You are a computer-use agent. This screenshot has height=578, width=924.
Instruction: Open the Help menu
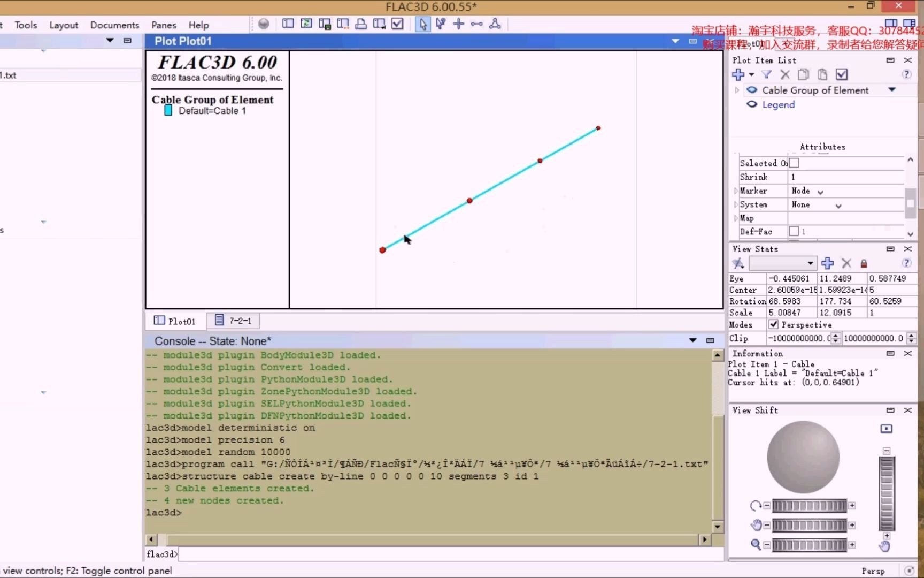click(x=198, y=25)
